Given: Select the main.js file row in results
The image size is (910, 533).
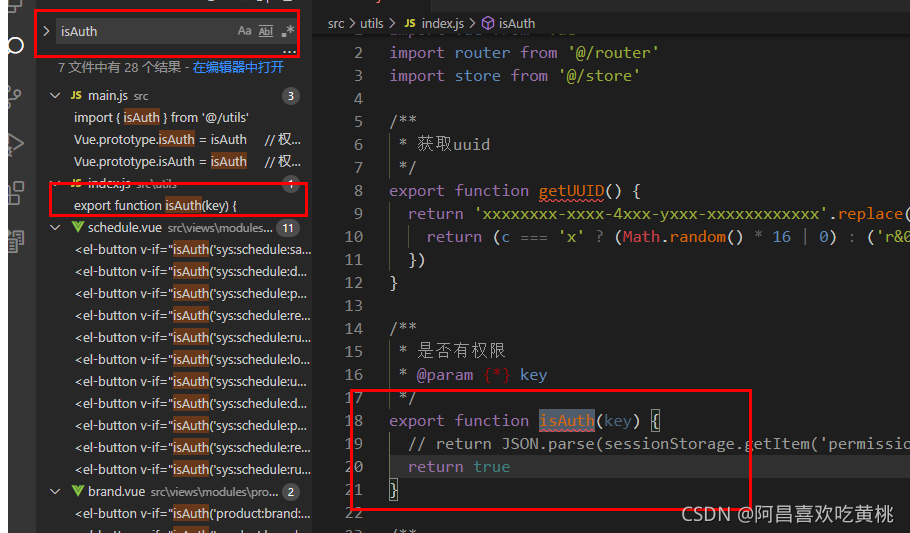Looking at the screenshot, I should coord(174,96).
